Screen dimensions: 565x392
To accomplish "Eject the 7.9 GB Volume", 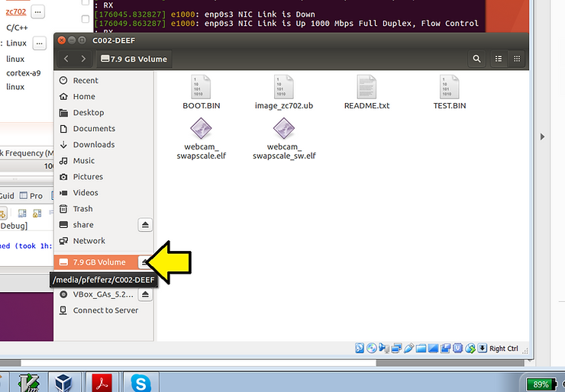I will [x=145, y=262].
